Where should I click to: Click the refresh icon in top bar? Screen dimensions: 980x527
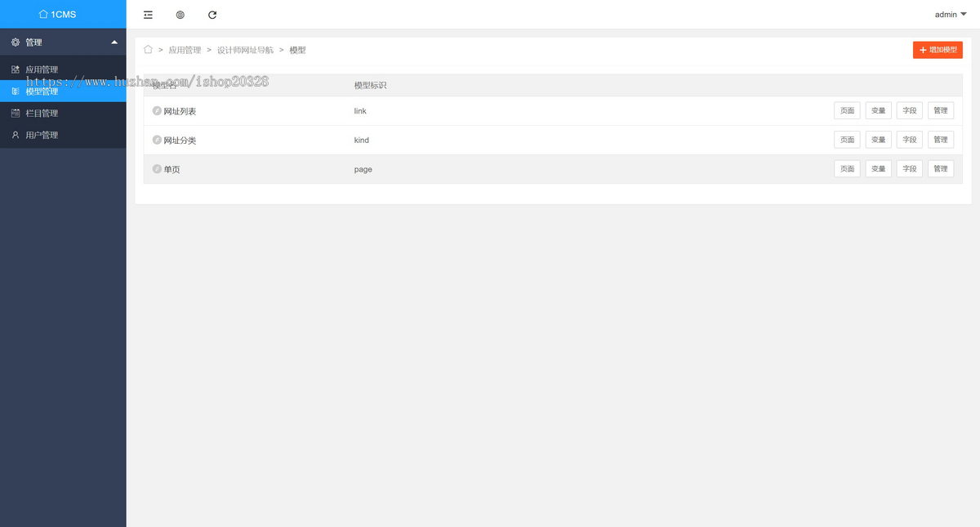click(212, 15)
